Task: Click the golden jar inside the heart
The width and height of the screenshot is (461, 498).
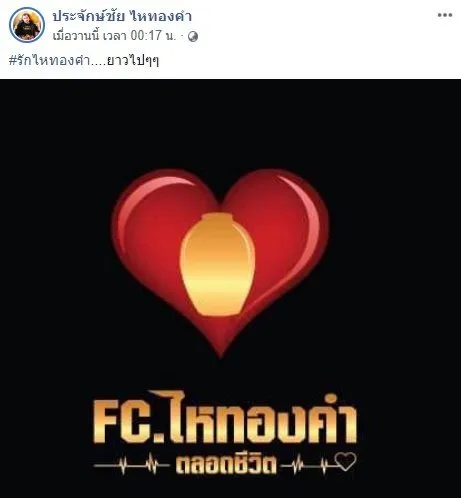Action: (218, 265)
